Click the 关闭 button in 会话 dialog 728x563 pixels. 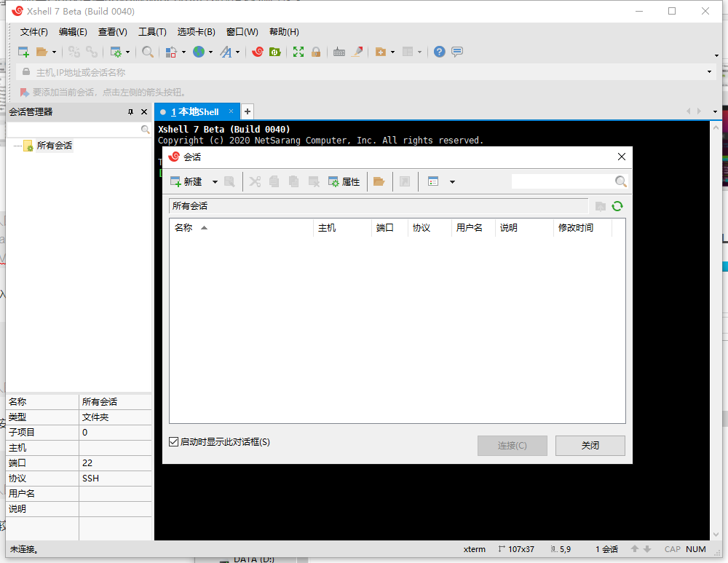coord(590,446)
